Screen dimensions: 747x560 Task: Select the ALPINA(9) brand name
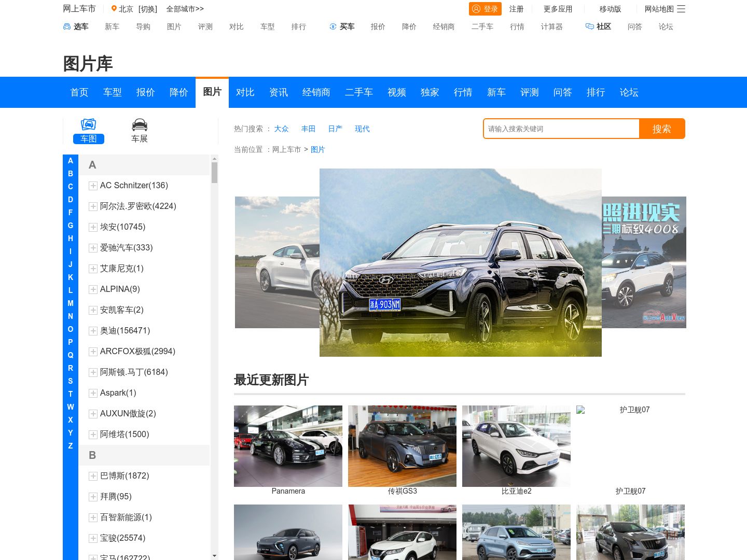(120, 289)
